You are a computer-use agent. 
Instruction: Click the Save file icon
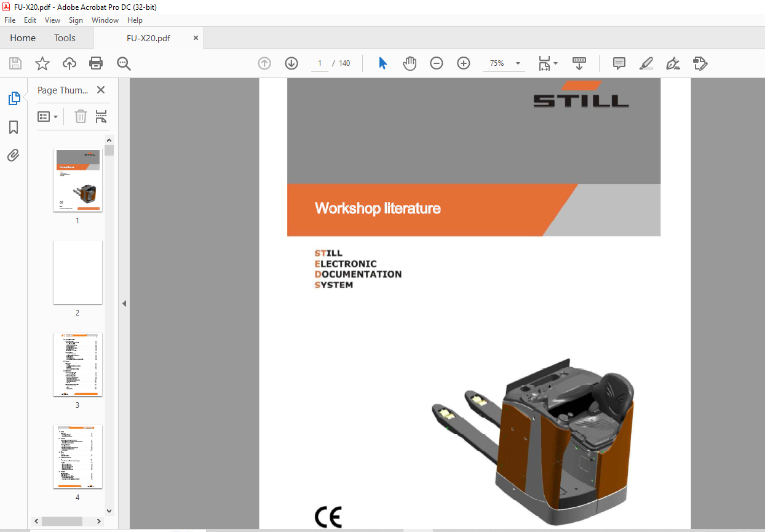[x=15, y=63]
